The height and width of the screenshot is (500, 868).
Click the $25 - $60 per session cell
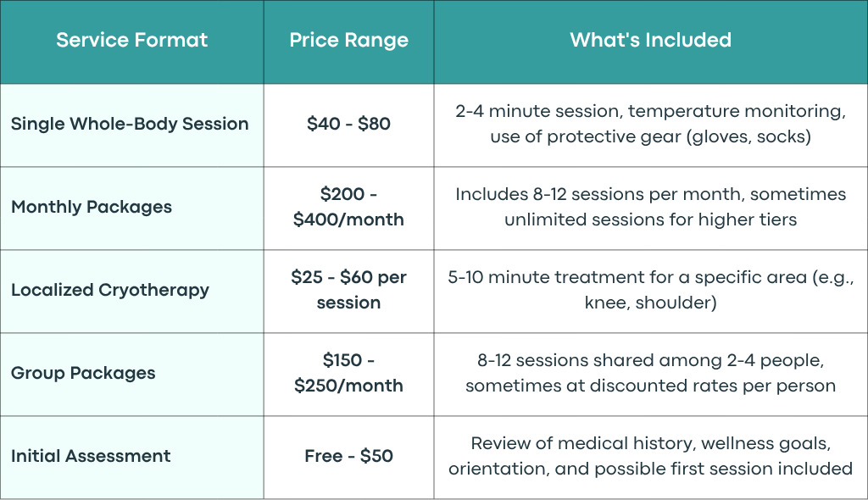(x=348, y=290)
